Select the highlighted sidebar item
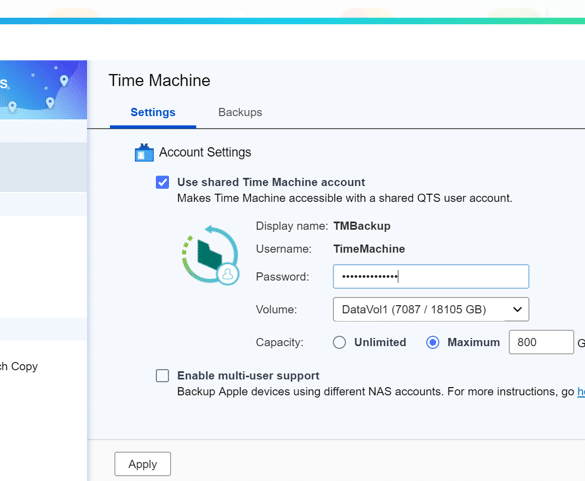This screenshot has width=585, height=481. (x=43, y=167)
